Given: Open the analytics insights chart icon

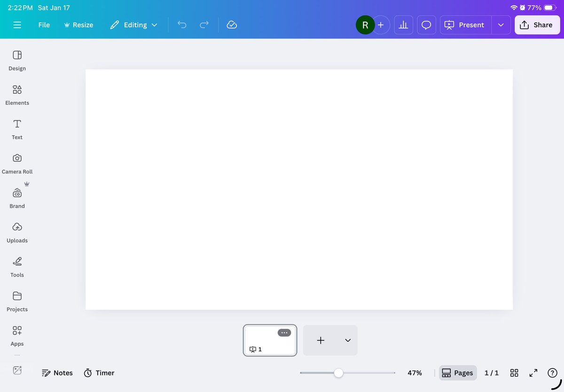Looking at the screenshot, I should [x=403, y=25].
